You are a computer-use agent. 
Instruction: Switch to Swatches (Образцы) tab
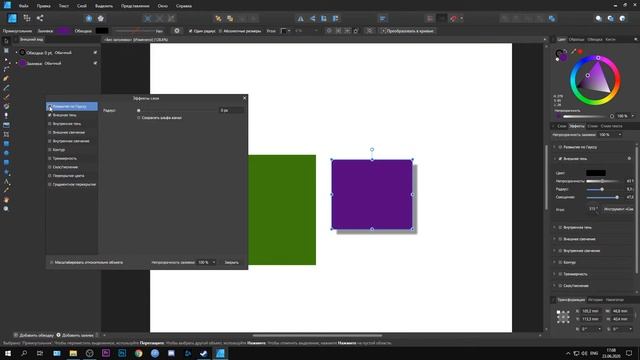click(x=576, y=40)
